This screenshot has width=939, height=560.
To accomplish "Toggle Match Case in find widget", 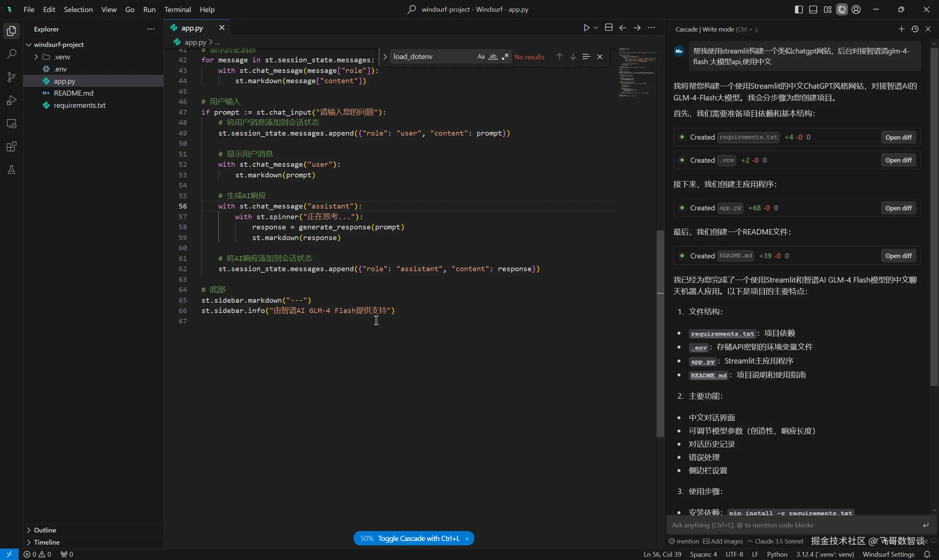I will [481, 57].
